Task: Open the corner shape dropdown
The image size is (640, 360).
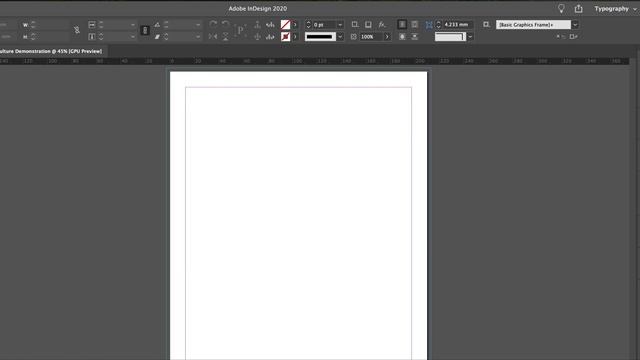Action: coord(470,37)
